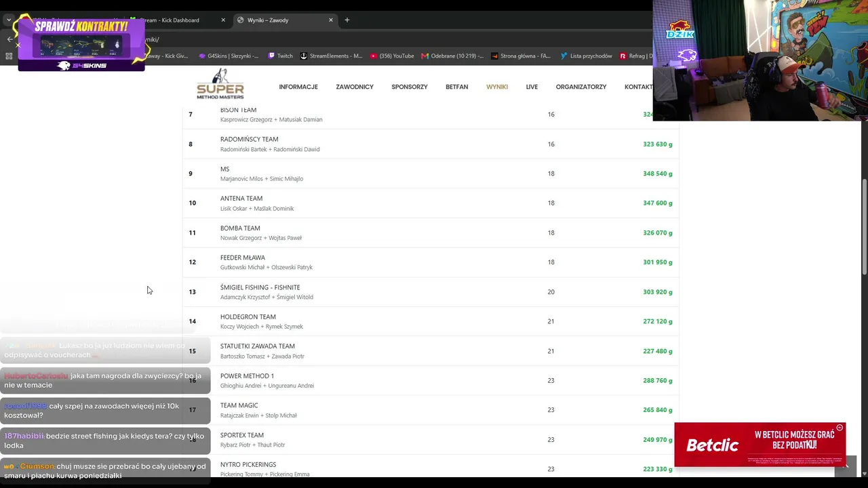
Task: Open the LIVE menu item
Action: pyautogui.click(x=532, y=87)
